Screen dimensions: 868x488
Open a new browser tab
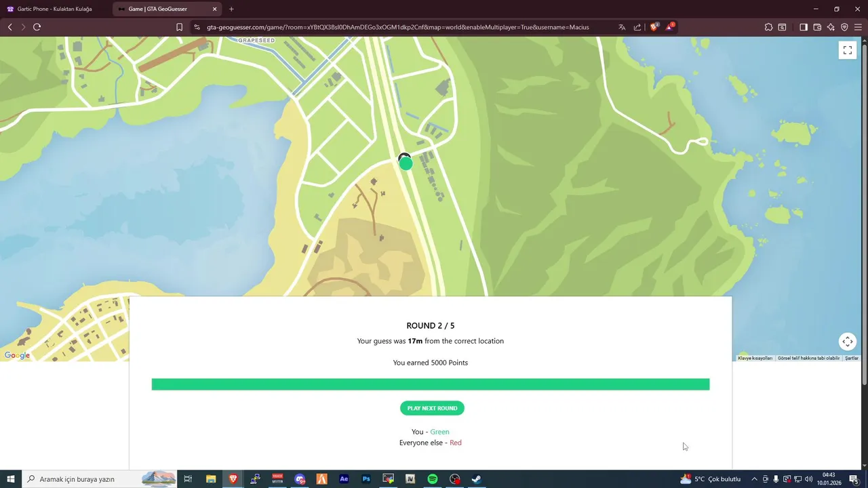(231, 9)
